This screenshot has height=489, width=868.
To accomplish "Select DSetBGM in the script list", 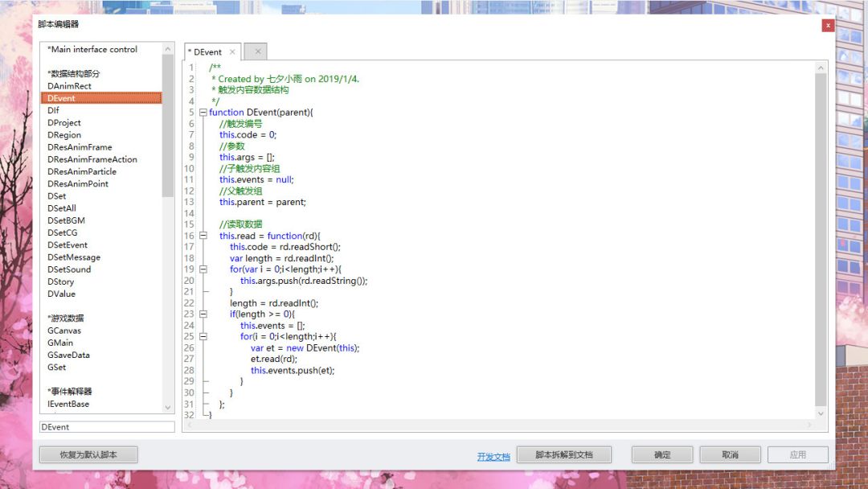I will point(66,220).
